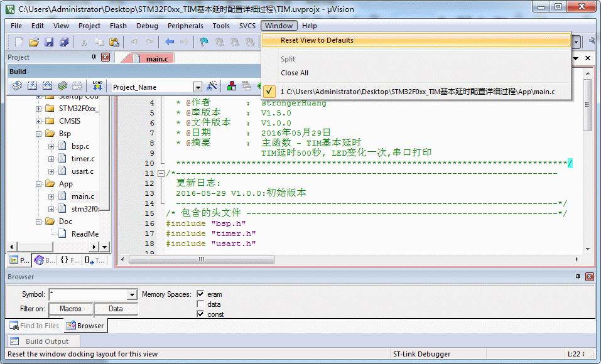Click the Navigate Backwards blue arrow
Screen dimensions: 601x364
tap(170, 42)
